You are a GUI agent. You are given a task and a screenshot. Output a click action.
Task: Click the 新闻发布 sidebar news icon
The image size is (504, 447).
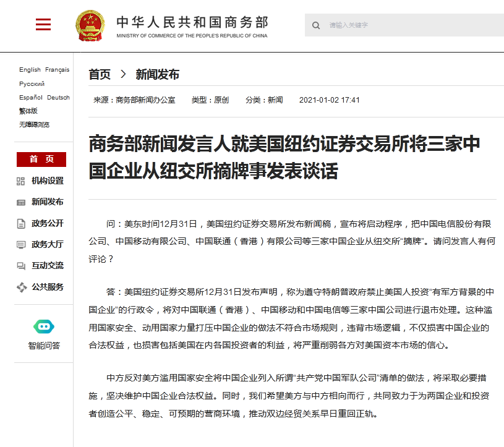tap(21, 202)
